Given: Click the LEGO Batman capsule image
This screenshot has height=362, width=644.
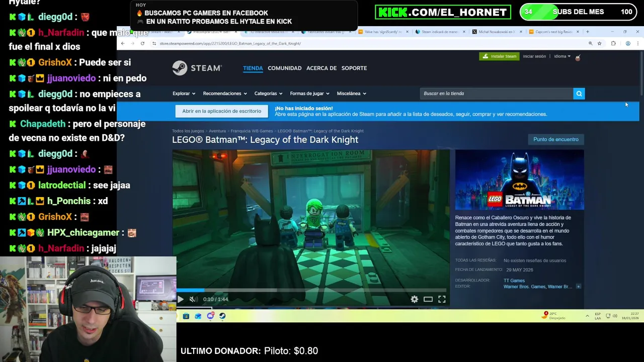Looking at the screenshot, I should click(520, 179).
